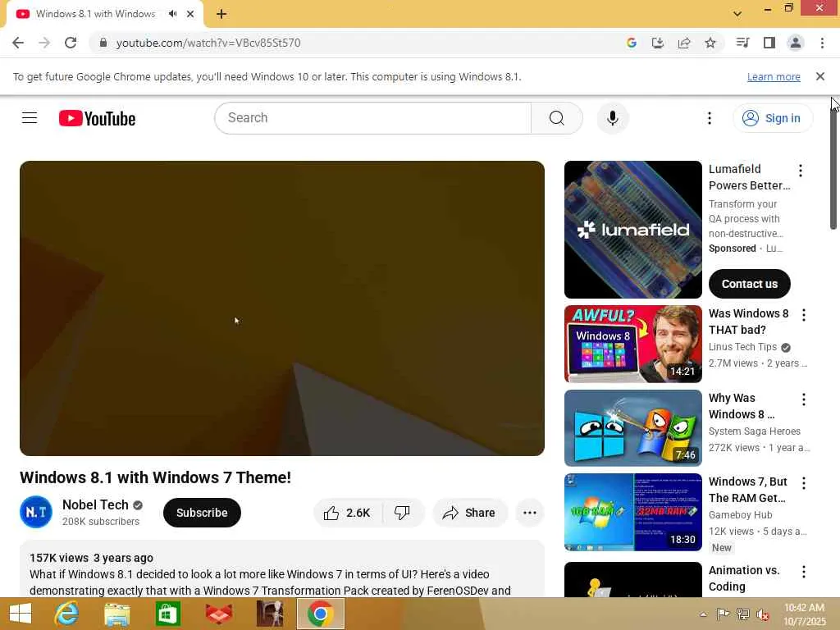Open Action Center flag in tray

pyautogui.click(x=723, y=614)
